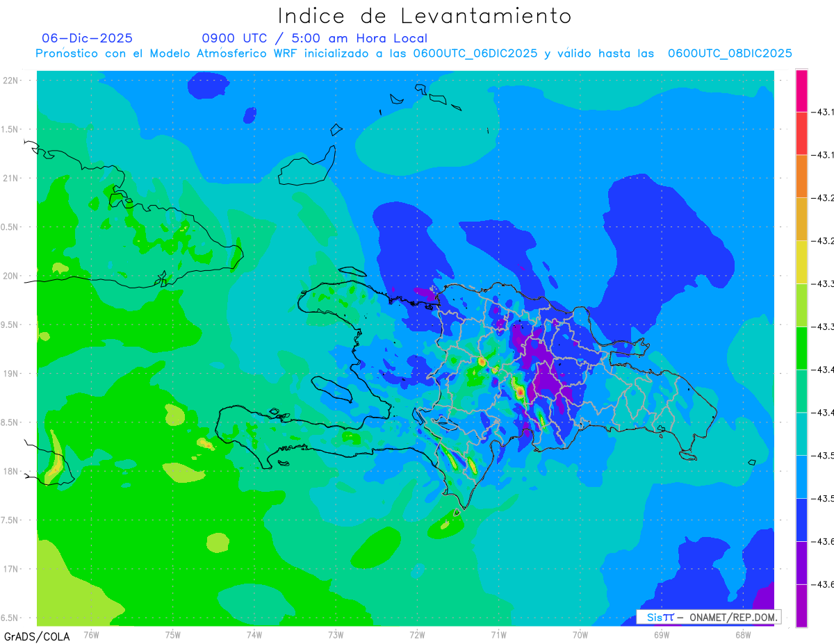Click the "69W" longitude label

pyautogui.click(x=662, y=634)
